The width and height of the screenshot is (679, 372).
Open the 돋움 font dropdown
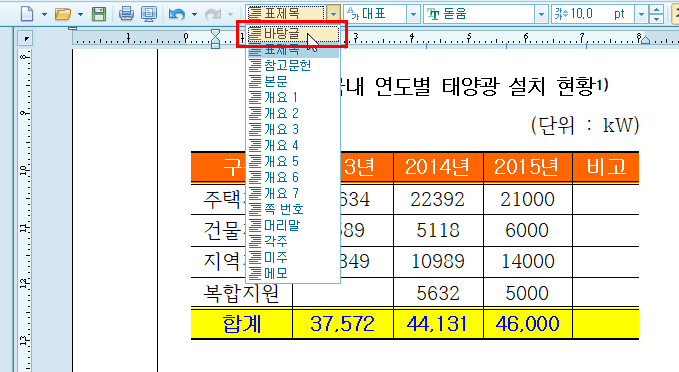tap(541, 14)
